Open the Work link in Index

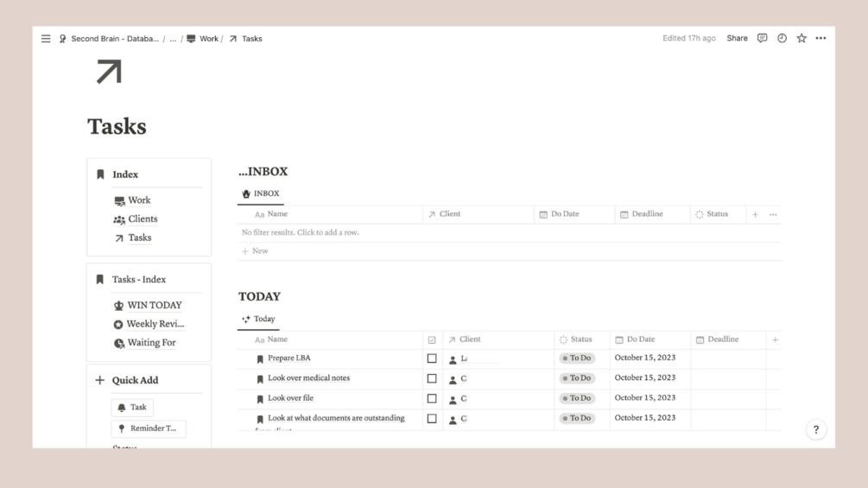tap(139, 200)
